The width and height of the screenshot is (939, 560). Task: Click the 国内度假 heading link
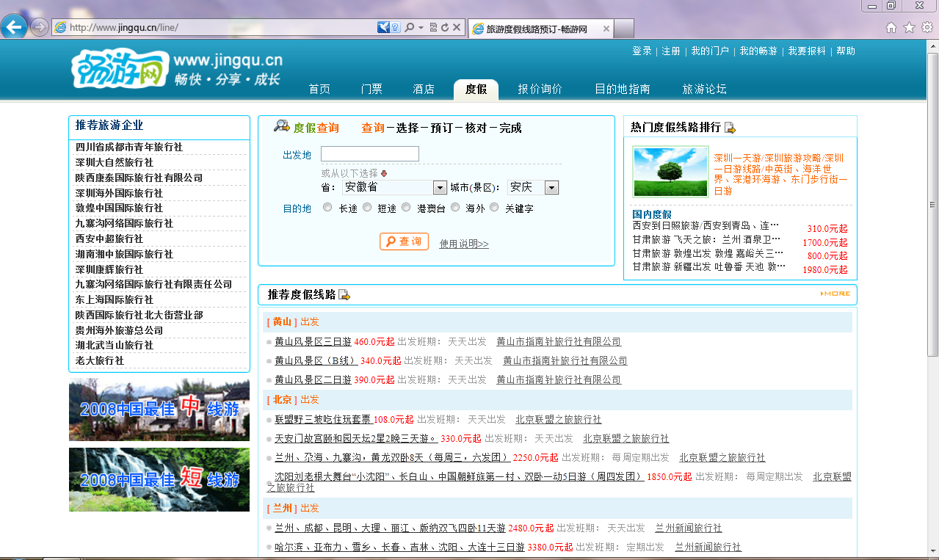(x=651, y=214)
